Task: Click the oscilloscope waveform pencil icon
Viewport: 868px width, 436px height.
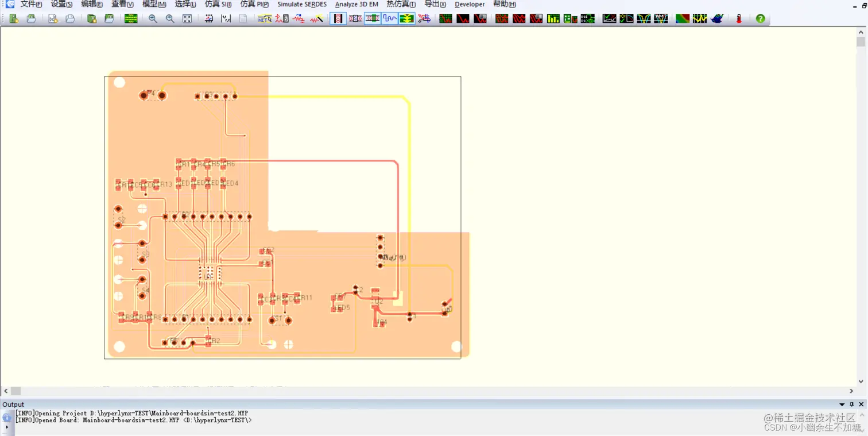Action: 317,19
